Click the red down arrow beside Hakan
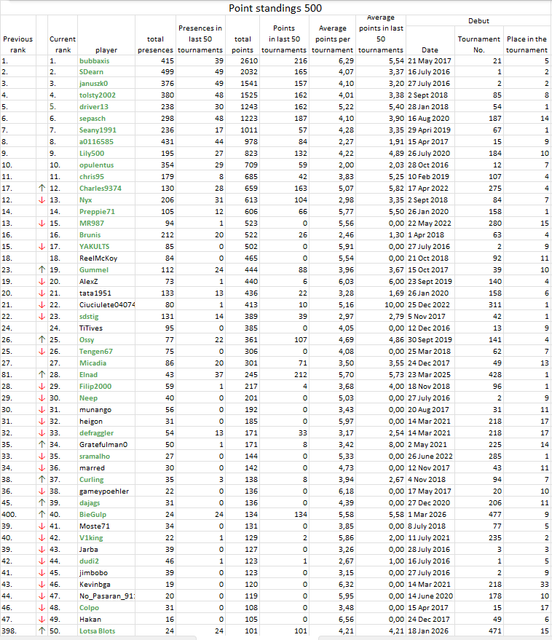552x640 pixels. (42, 619)
